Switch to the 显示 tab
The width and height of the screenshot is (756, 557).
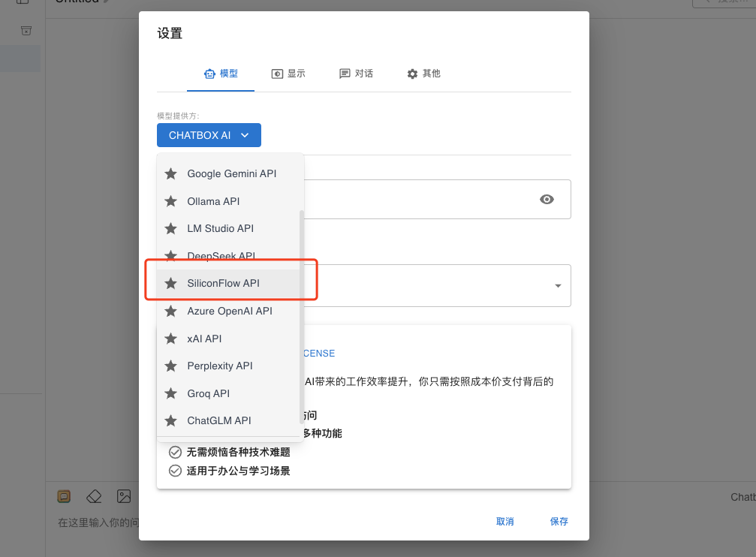[288, 74]
